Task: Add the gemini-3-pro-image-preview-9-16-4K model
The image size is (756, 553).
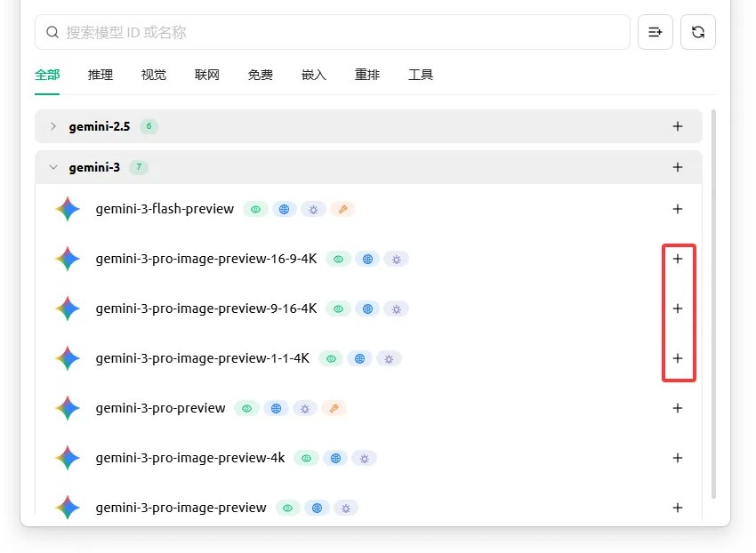Action: pyautogui.click(x=678, y=309)
